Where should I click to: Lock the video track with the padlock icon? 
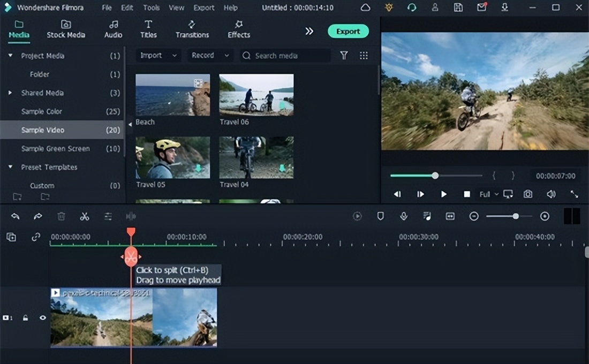[25, 317]
